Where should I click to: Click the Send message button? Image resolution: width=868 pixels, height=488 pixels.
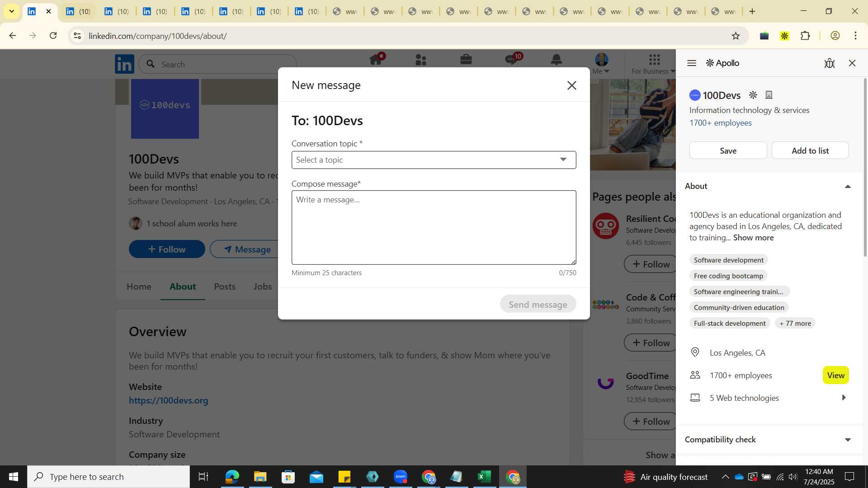[538, 304]
